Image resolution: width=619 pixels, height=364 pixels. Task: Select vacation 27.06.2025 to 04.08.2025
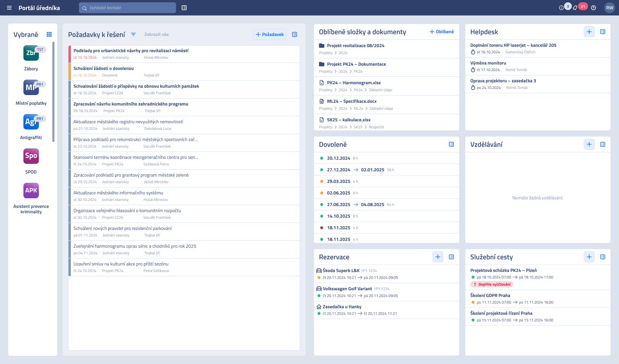(x=386, y=204)
